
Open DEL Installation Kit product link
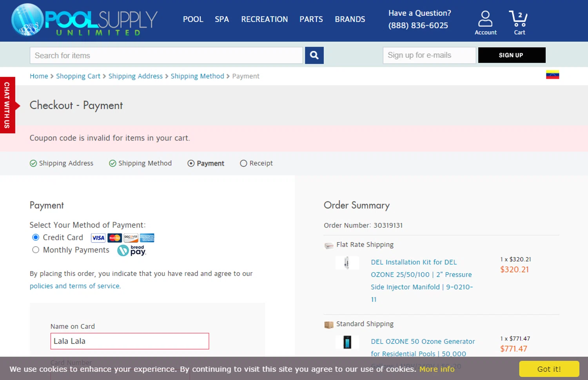point(422,281)
